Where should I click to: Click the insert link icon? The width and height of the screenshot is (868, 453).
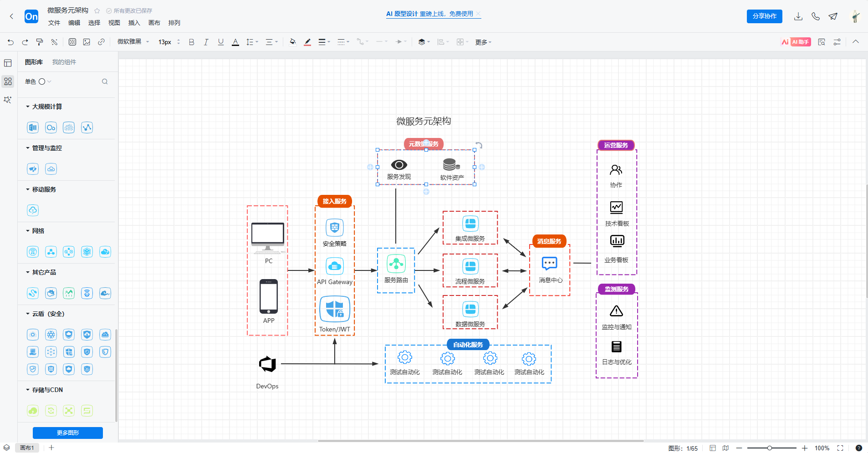[101, 42]
